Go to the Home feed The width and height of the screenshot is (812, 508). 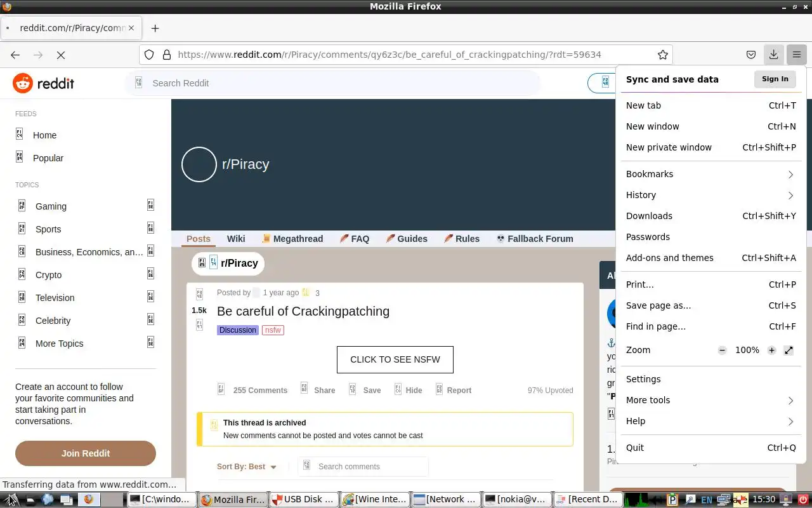pyautogui.click(x=44, y=135)
